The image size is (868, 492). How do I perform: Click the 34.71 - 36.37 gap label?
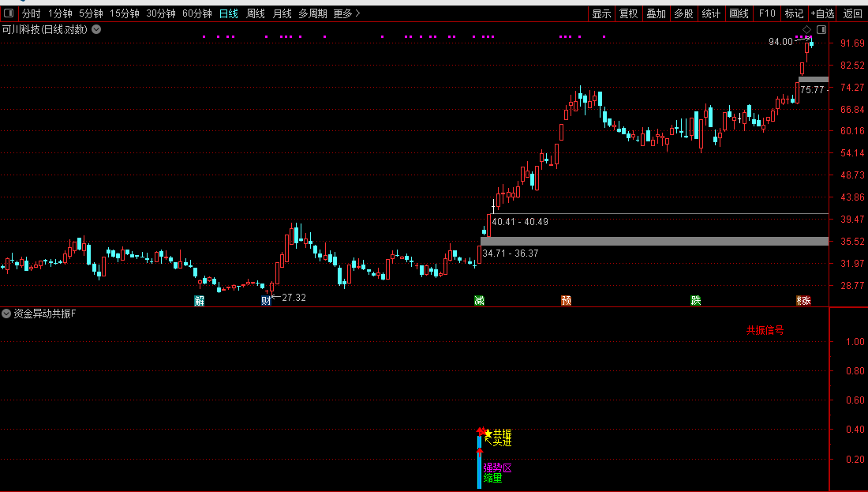click(x=511, y=254)
